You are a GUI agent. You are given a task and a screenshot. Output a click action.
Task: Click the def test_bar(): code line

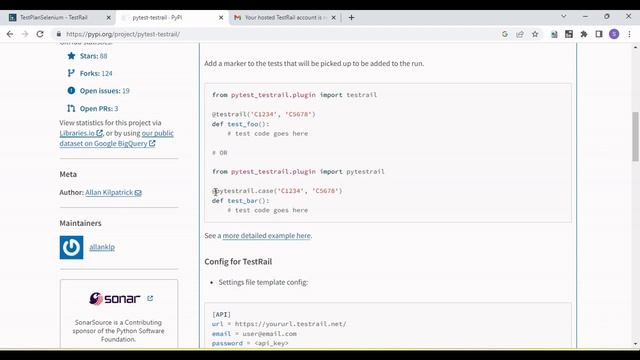click(x=240, y=201)
